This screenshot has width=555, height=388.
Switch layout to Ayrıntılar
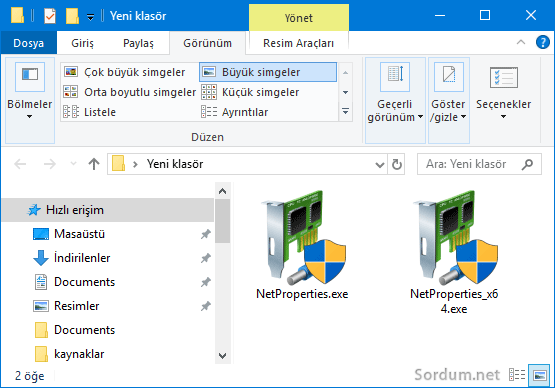pyautogui.click(x=268, y=112)
